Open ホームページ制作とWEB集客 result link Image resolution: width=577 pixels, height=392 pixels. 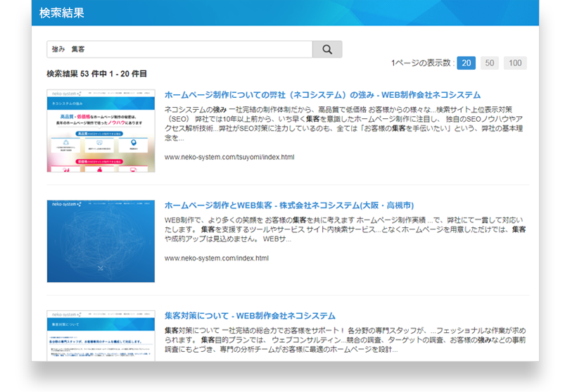[x=289, y=206]
